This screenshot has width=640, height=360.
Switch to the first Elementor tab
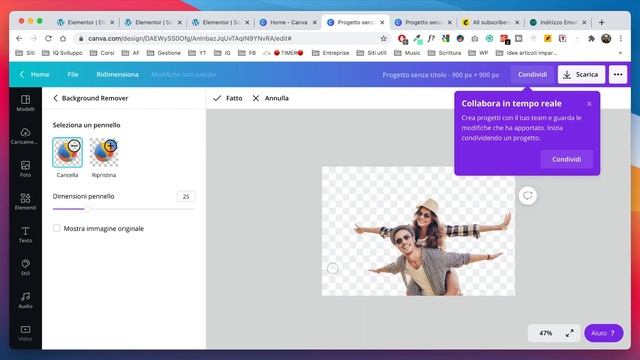point(86,22)
